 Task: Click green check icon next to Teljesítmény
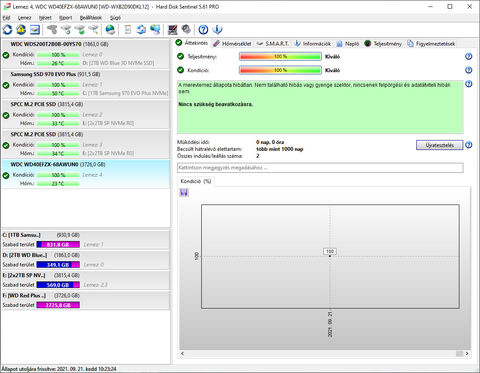tap(180, 56)
